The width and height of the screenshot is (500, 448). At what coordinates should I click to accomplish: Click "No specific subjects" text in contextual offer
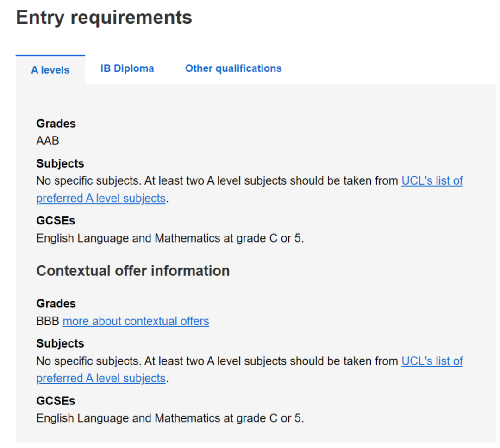click(x=88, y=361)
